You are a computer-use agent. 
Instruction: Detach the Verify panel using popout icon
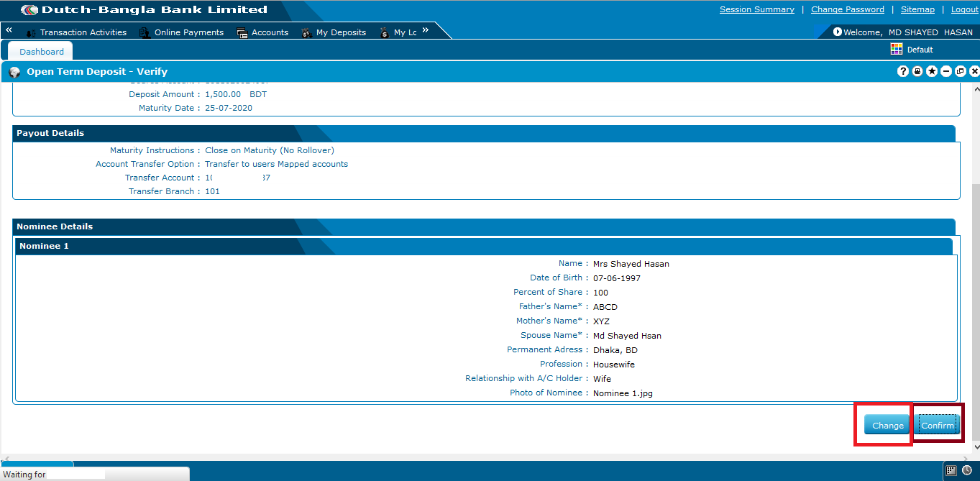pyautogui.click(x=961, y=71)
